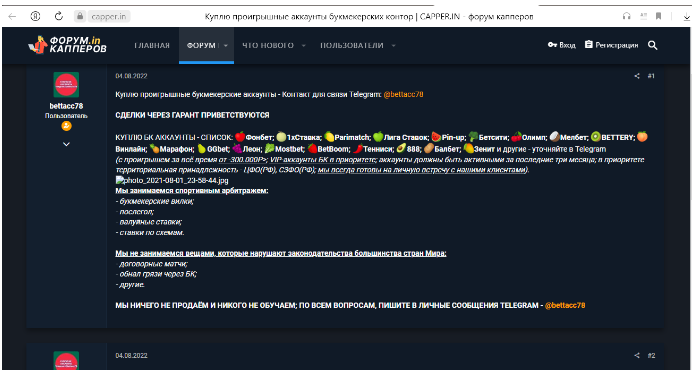Click the Регистрация link
694x370 pixels.
click(x=611, y=45)
